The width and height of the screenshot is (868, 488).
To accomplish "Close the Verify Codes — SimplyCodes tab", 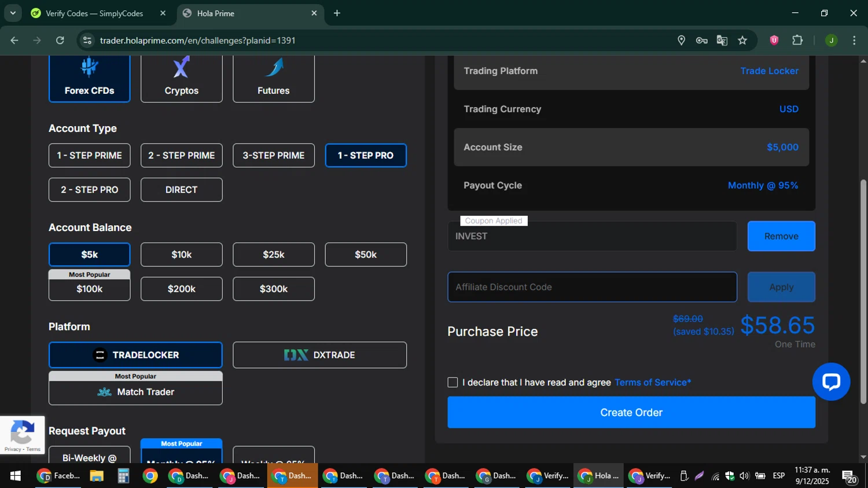I will (163, 13).
